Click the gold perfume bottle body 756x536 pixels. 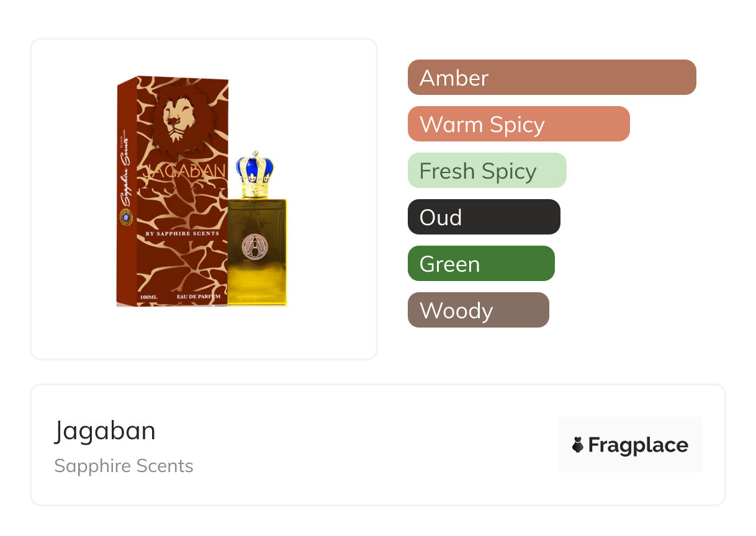(x=257, y=252)
